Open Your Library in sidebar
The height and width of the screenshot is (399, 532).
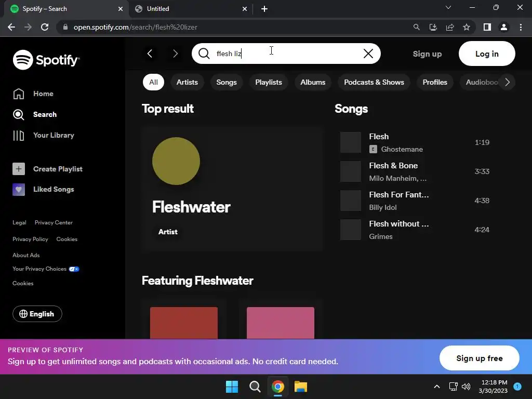click(43, 136)
